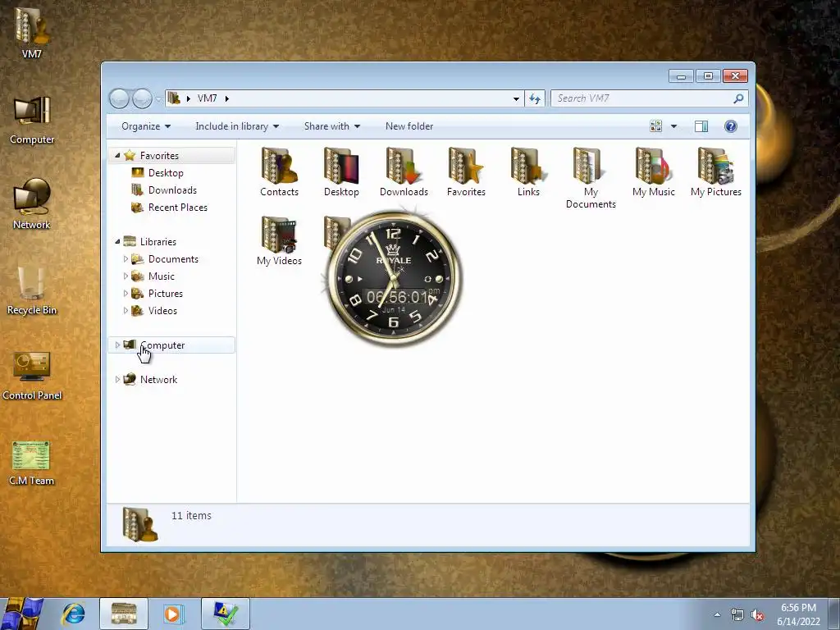
Task: Click the New folder button
Action: [409, 126]
